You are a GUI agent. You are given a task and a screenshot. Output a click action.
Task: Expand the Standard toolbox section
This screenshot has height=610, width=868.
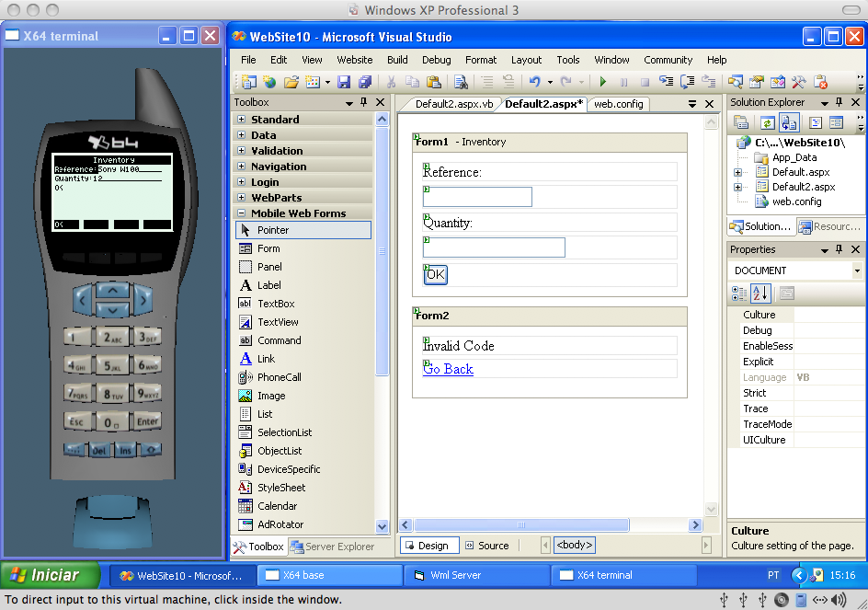[241, 119]
